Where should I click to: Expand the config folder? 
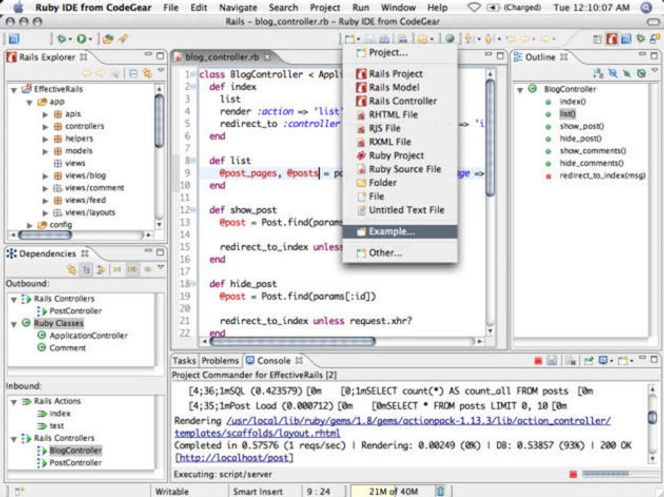tap(29, 225)
